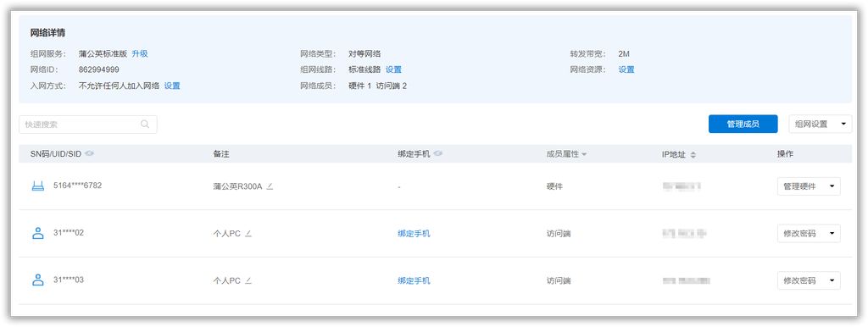Click the network ID 862994999

pos(99,69)
